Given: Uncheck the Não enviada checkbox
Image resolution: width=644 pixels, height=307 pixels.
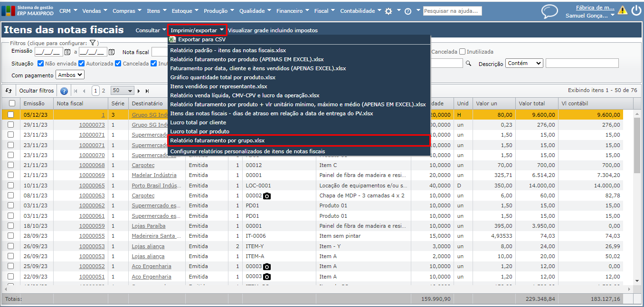Looking at the screenshot, I should pos(40,64).
